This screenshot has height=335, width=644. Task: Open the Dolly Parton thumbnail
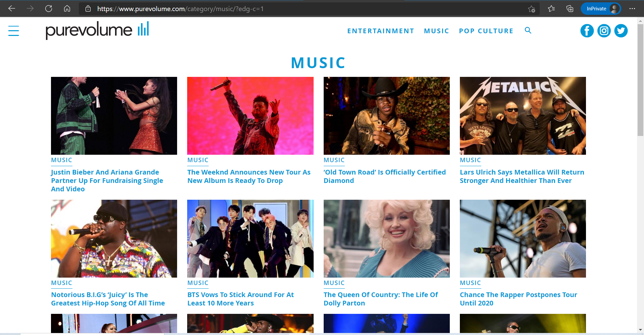pos(387,239)
